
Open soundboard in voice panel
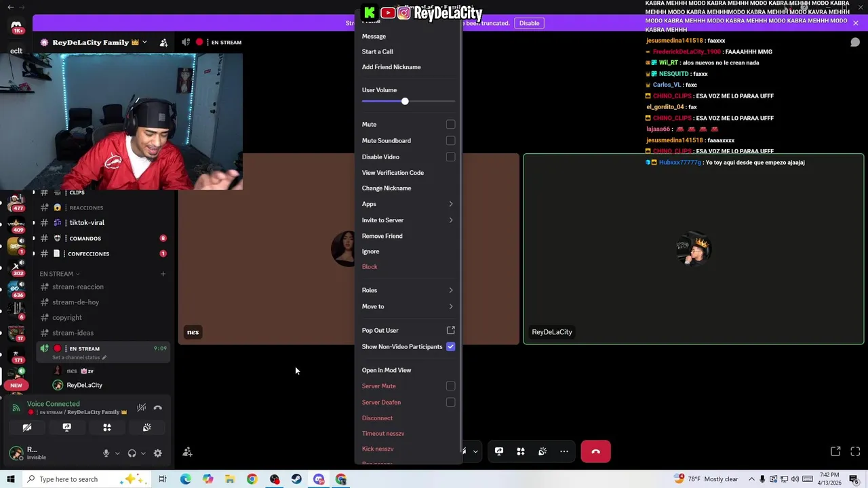[x=146, y=428]
